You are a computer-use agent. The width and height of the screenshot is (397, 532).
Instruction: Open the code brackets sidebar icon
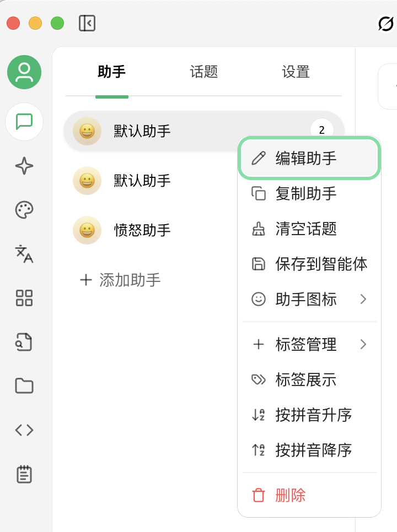24,430
